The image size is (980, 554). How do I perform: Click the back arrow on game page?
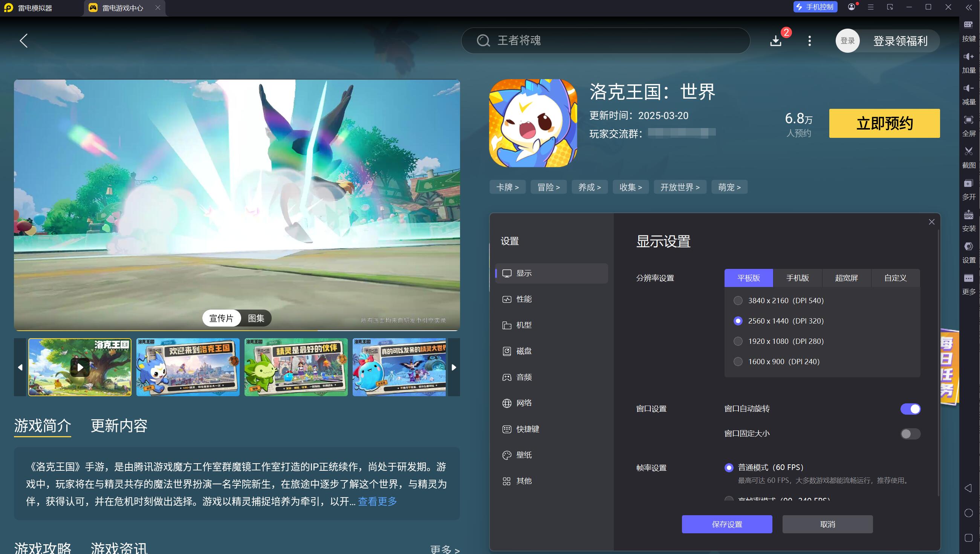tap(24, 41)
